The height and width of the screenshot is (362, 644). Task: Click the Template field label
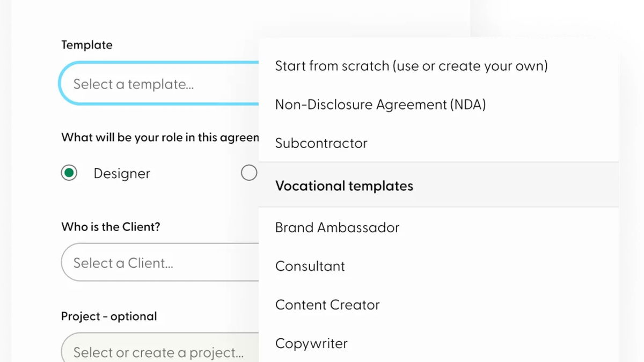[87, 45]
